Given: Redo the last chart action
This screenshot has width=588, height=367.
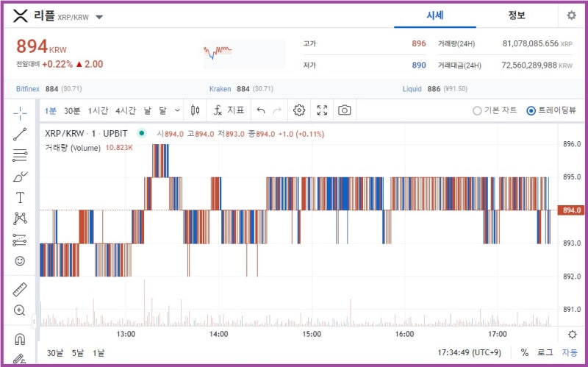Looking at the screenshot, I should (277, 110).
